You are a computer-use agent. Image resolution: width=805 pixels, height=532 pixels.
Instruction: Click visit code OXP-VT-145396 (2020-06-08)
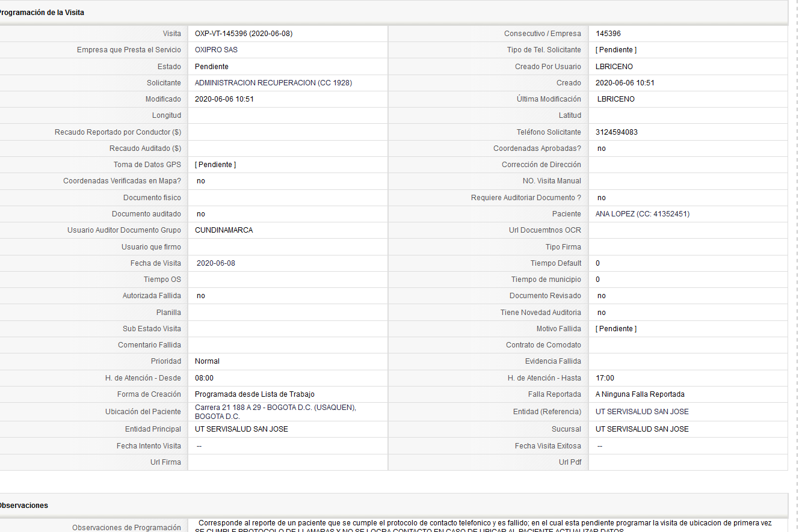tap(244, 34)
